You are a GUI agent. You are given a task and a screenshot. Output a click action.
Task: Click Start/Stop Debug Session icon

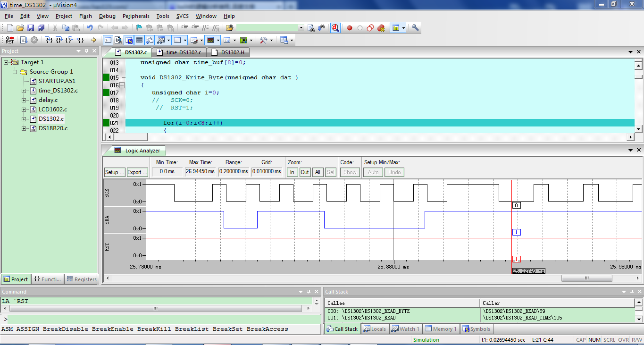tap(335, 28)
